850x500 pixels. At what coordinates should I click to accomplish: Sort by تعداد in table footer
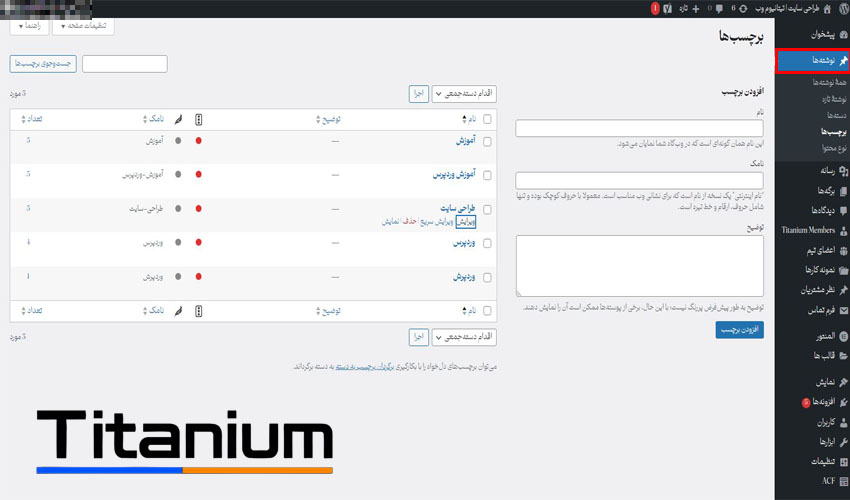[32, 310]
